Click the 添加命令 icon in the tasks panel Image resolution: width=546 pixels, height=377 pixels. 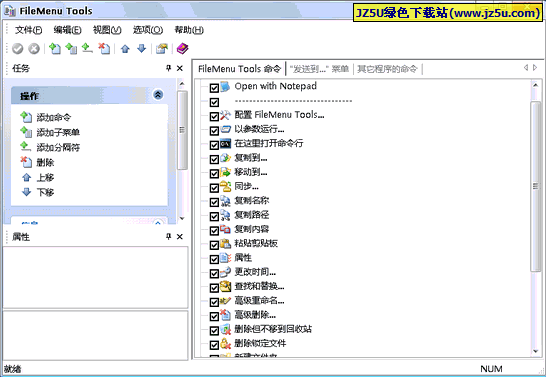point(26,117)
